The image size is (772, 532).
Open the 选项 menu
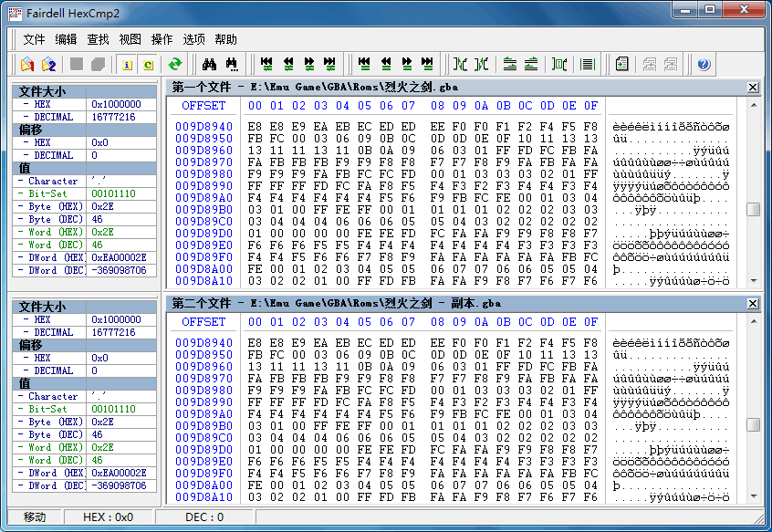point(193,39)
